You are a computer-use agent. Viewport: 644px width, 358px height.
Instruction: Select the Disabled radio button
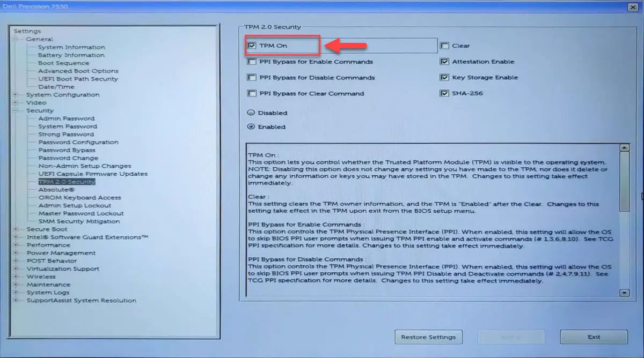coord(250,113)
